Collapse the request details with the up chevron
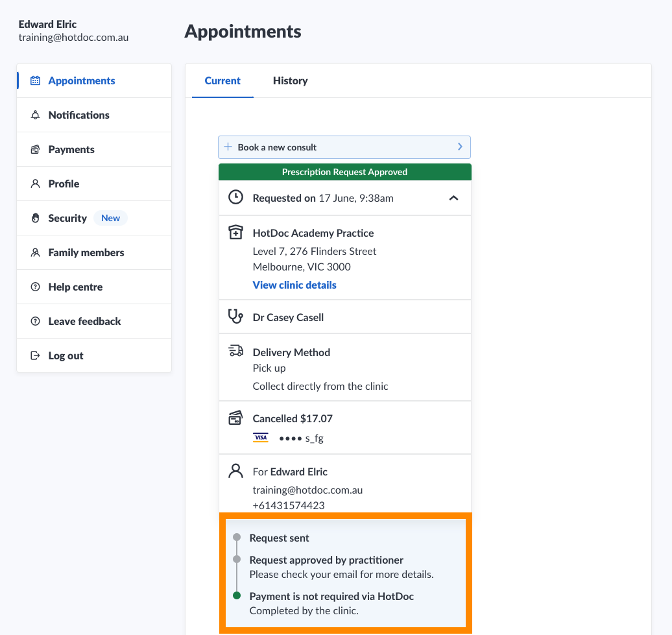Screen dimensions: 672x635 453,198
